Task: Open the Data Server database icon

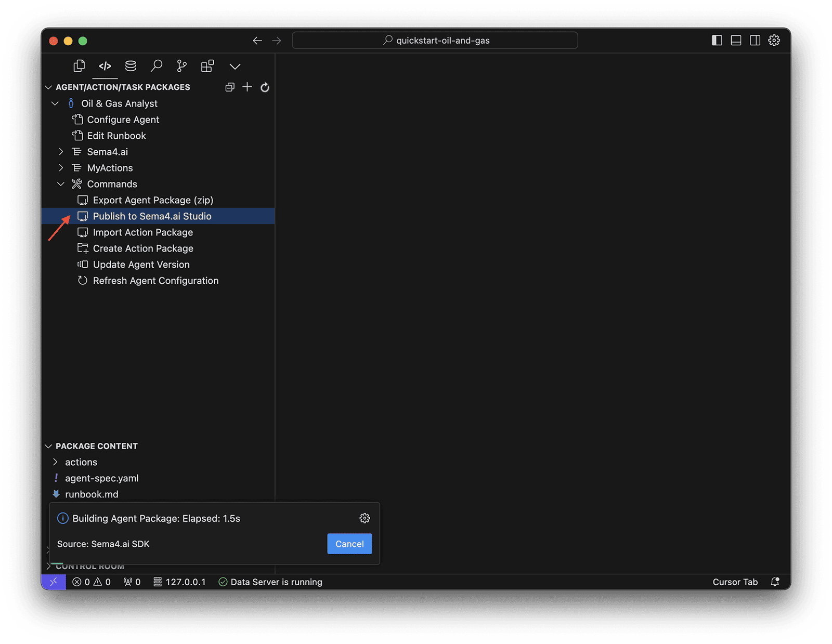Action: [131, 66]
